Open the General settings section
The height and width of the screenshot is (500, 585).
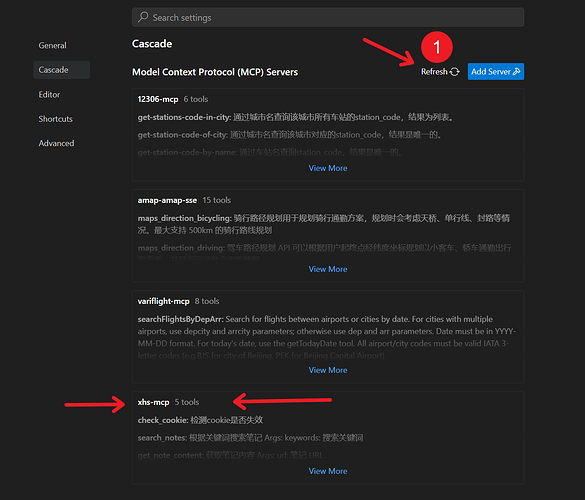(x=53, y=46)
